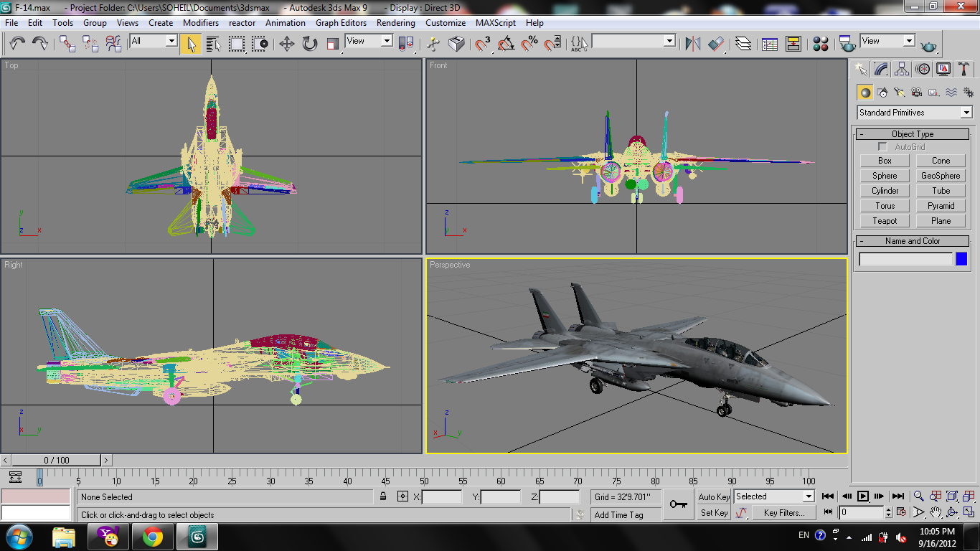The image size is (980, 551).
Task: Activate the Select and Scale tool
Action: coord(333,44)
